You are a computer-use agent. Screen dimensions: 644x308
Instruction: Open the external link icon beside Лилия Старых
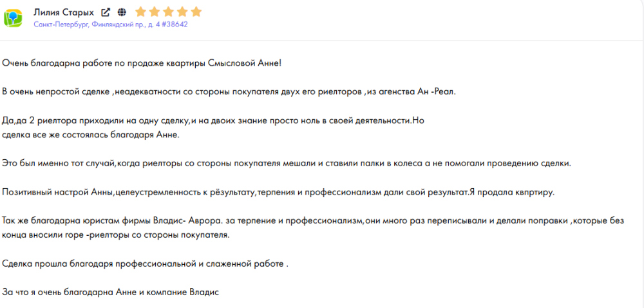coord(106,12)
